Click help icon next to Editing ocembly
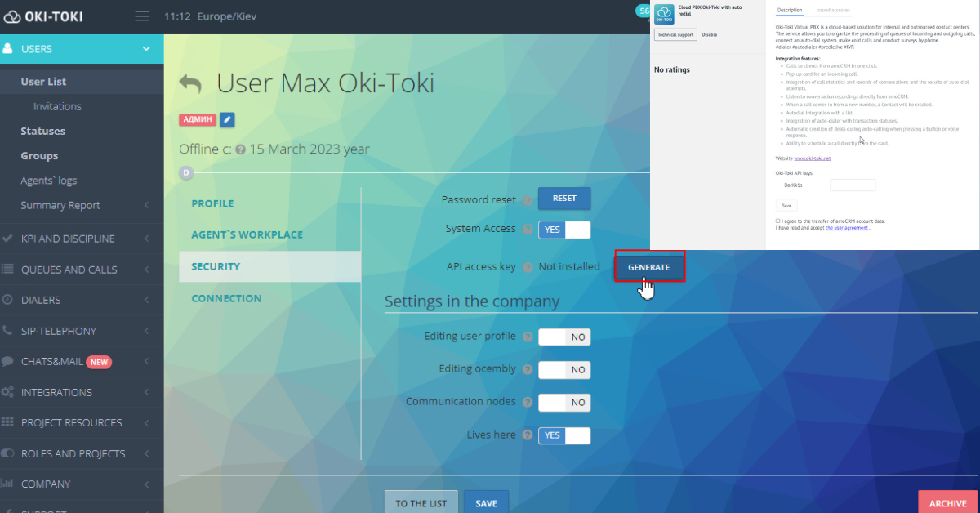Viewport: 980px width, 513px height. coord(527,369)
